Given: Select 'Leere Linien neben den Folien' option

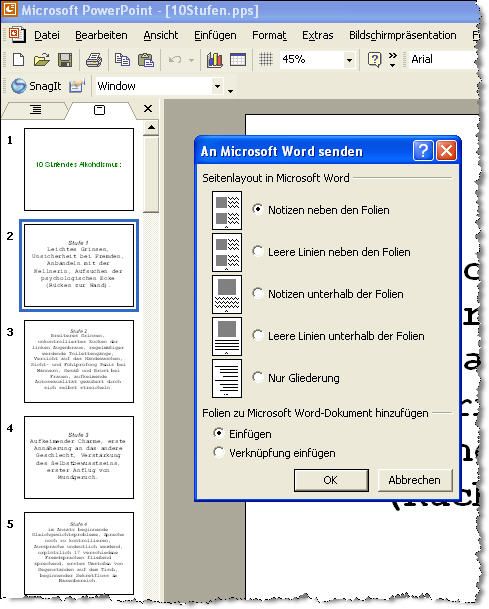Looking at the screenshot, I should [x=258, y=251].
